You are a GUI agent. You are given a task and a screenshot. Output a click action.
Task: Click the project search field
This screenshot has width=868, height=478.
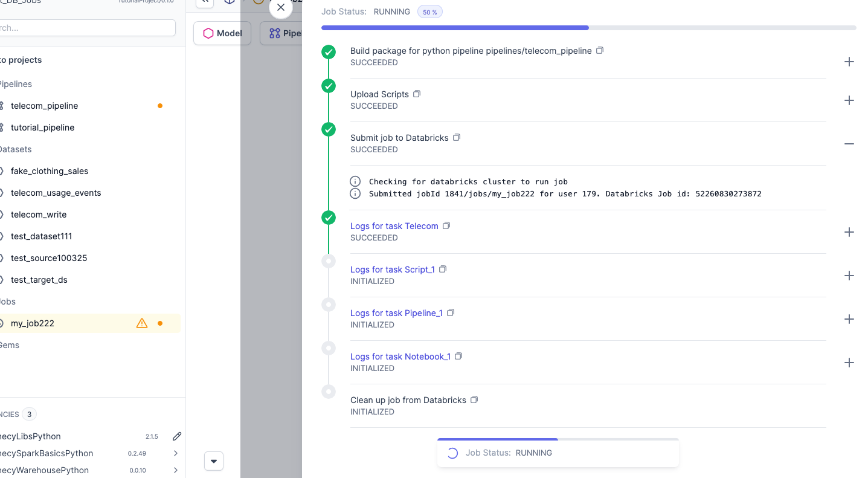[88, 28]
